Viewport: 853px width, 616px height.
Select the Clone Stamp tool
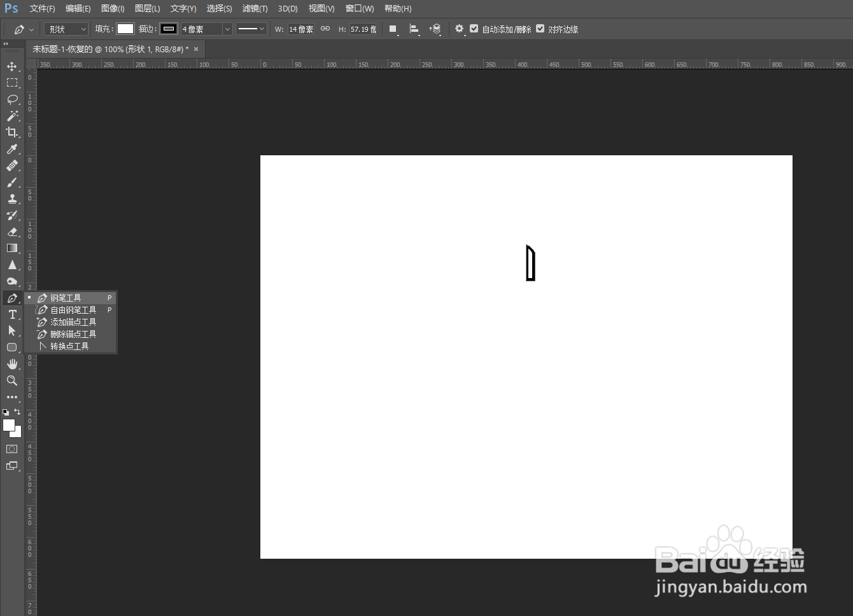[x=12, y=199]
